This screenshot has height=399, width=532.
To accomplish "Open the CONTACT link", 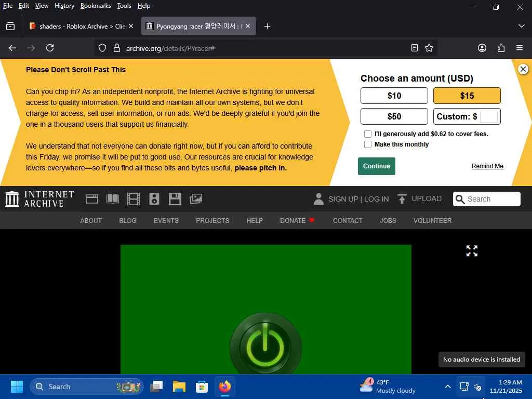I will (348, 220).
